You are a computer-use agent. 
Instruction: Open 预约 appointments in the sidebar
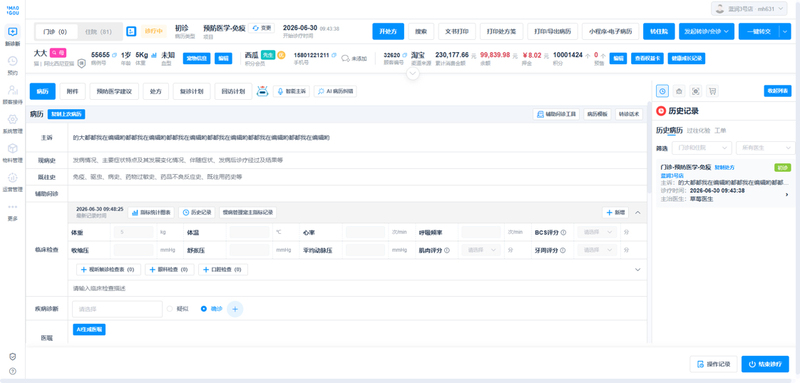13,65
